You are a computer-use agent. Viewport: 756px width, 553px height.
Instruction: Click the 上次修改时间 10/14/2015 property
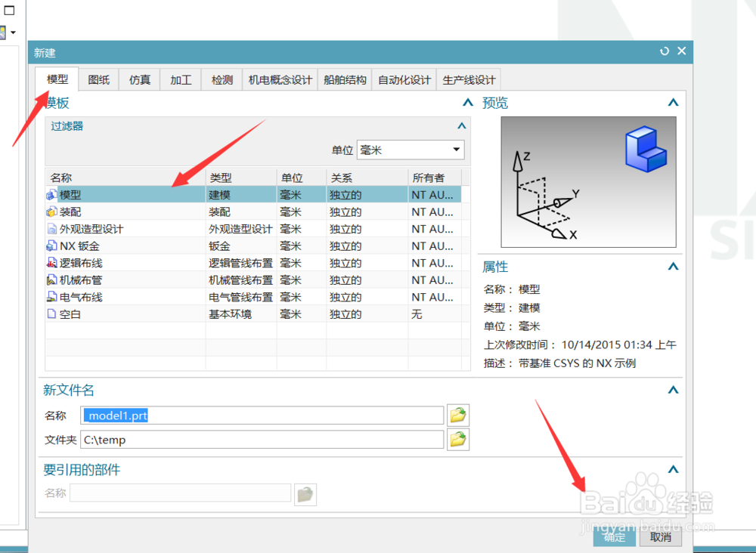click(580, 345)
